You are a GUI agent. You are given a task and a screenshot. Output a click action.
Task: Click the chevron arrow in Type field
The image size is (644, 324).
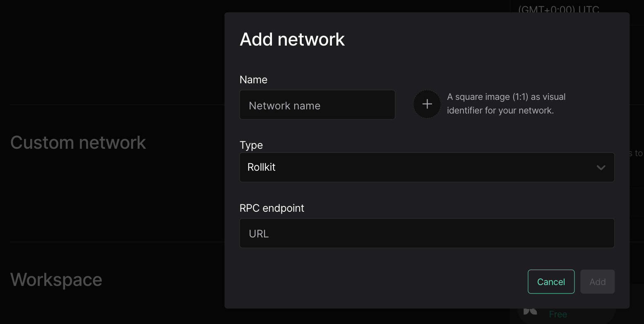[x=601, y=167]
